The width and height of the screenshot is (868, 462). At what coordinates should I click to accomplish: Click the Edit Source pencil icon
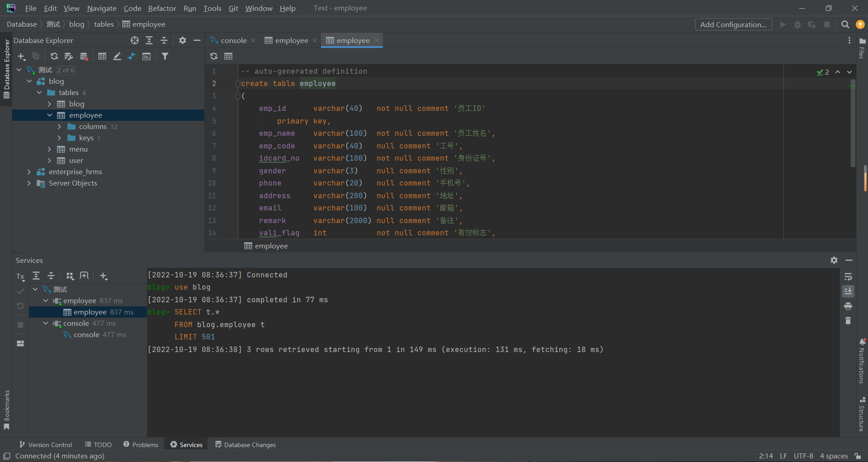pos(117,56)
